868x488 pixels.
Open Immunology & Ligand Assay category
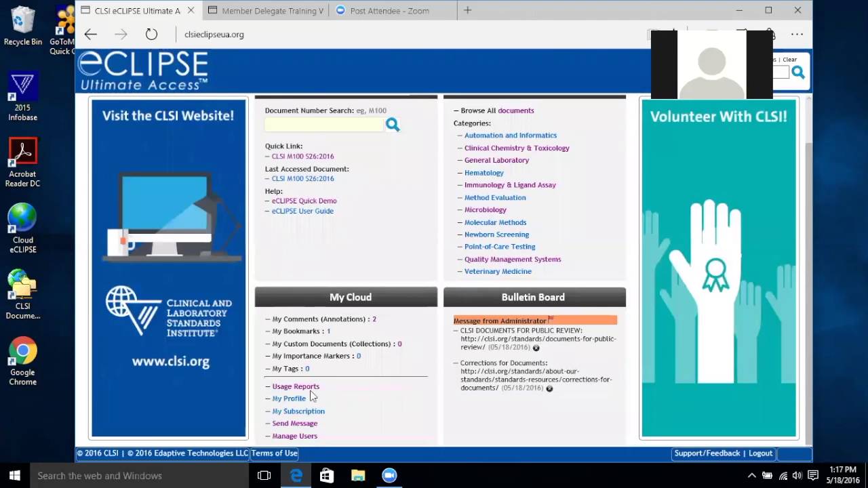click(x=510, y=185)
